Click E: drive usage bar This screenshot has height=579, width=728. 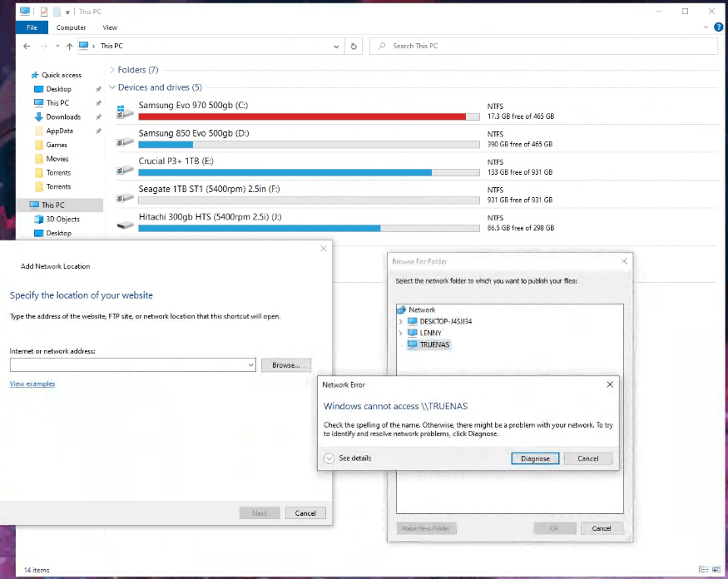[309, 172]
